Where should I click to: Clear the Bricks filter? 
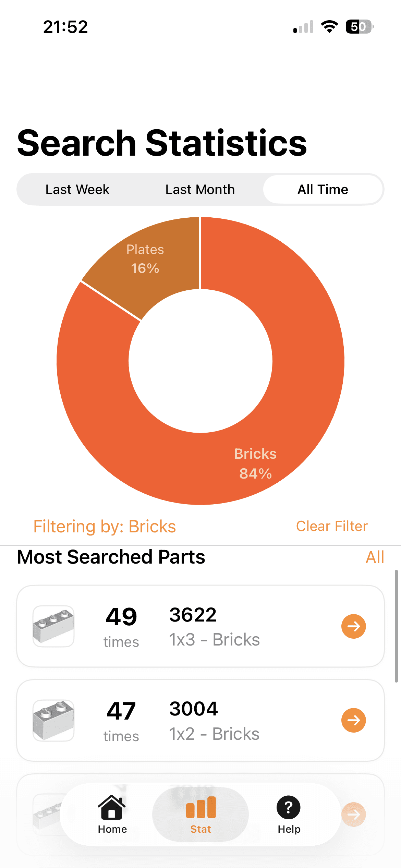click(x=332, y=526)
